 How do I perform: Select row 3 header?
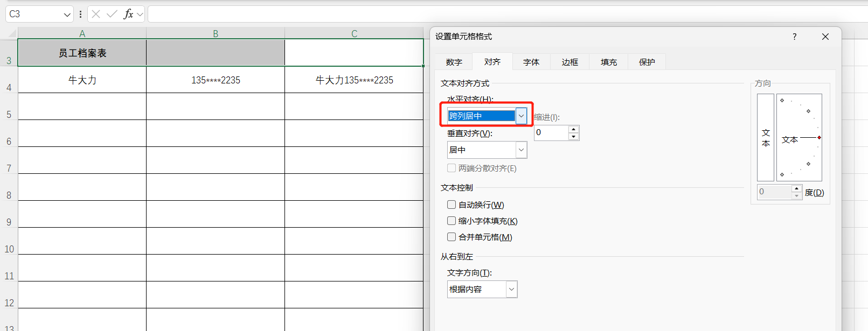click(x=9, y=53)
